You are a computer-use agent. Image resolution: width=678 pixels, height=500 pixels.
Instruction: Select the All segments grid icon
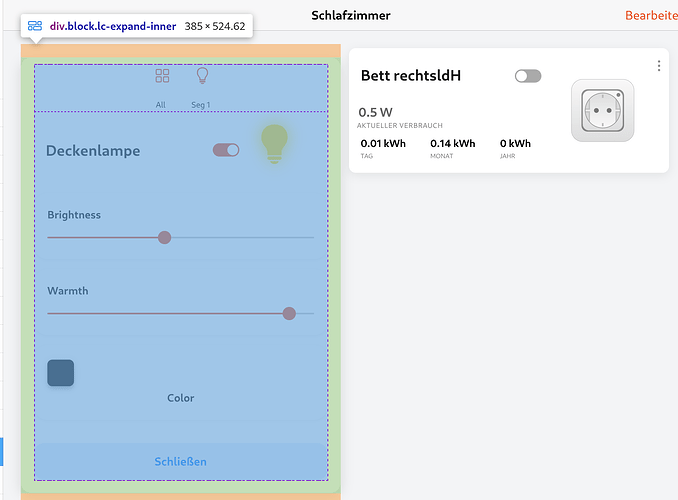pos(162,76)
